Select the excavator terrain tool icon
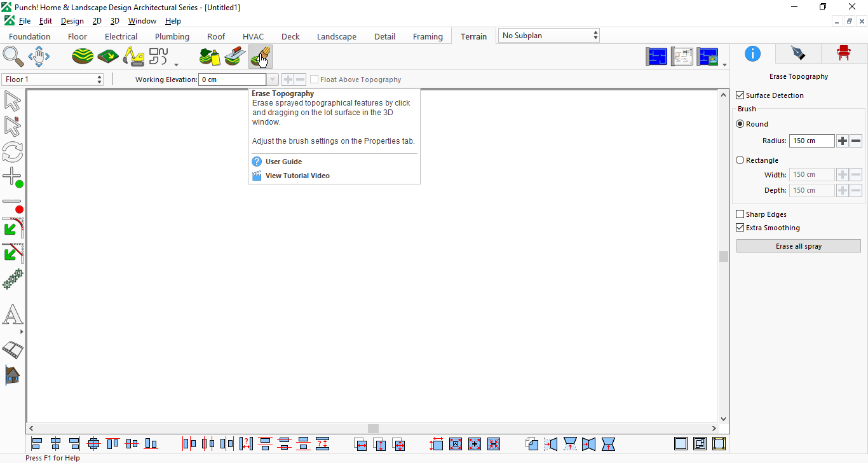Viewport: 868px width, 463px height. point(133,57)
